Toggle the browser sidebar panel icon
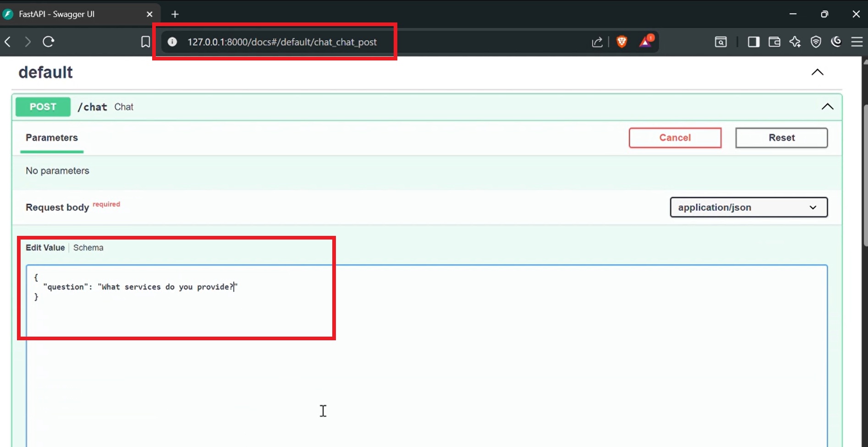 753,42
